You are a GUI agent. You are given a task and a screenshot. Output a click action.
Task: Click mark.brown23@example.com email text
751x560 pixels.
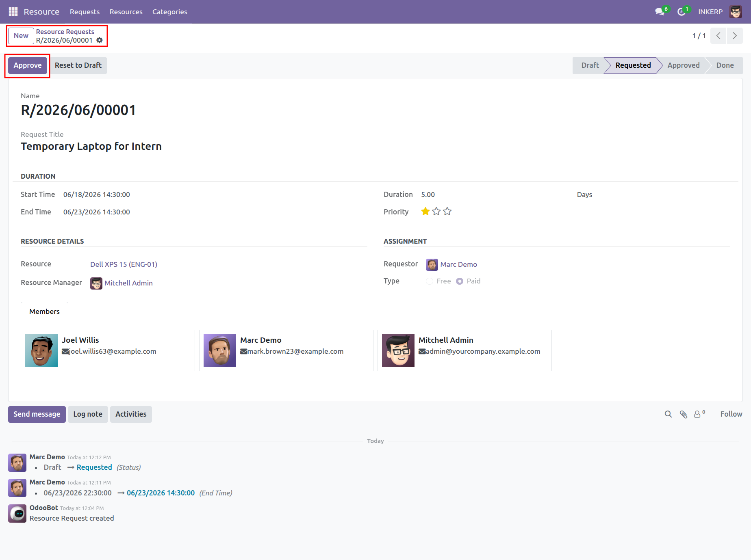(295, 351)
